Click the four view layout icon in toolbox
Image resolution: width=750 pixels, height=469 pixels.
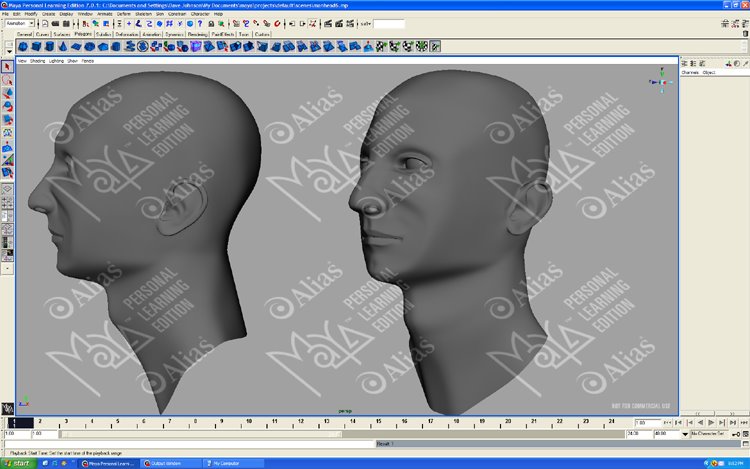coord(7,203)
